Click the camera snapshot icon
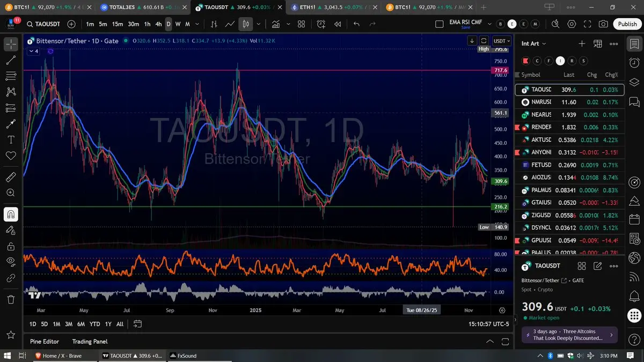Image resolution: width=644 pixels, height=362 pixels. pyautogui.click(x=603, y=24)
